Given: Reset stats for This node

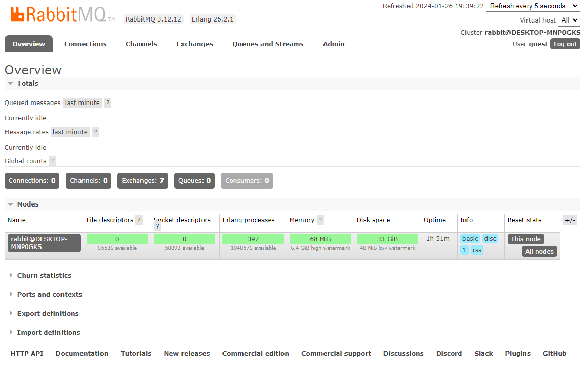Looking at the screenshot, I should click(x=526, y=239).
